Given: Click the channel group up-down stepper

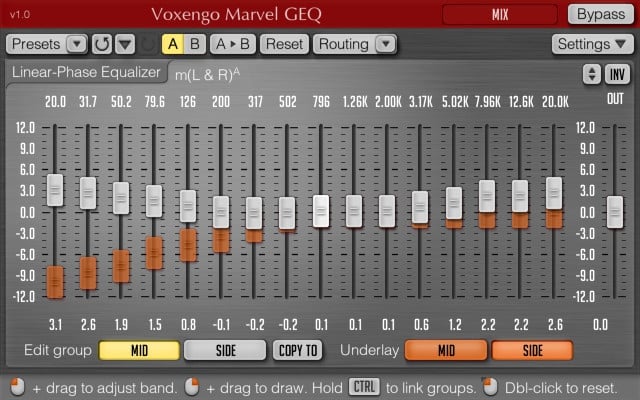Looking at the screenshot, I should 591,75.
